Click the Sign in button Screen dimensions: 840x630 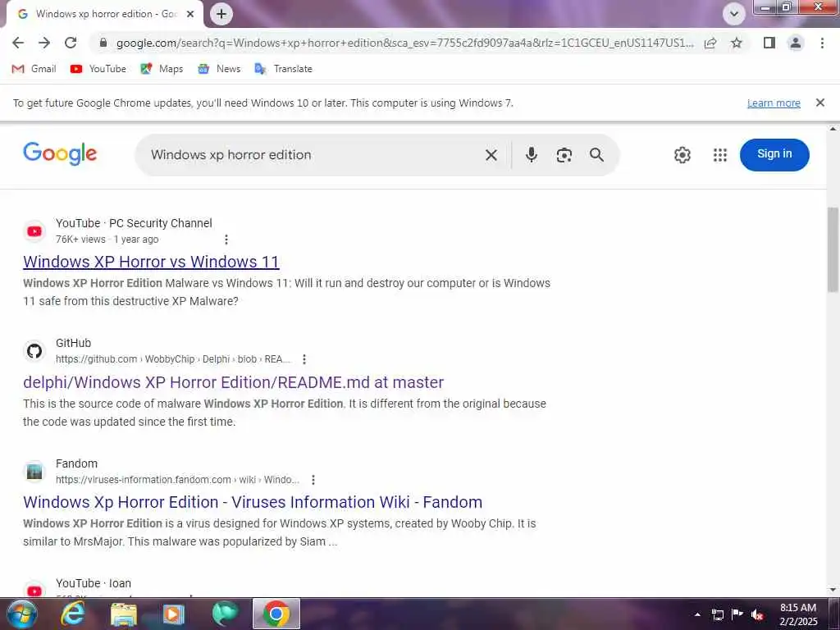774,154
